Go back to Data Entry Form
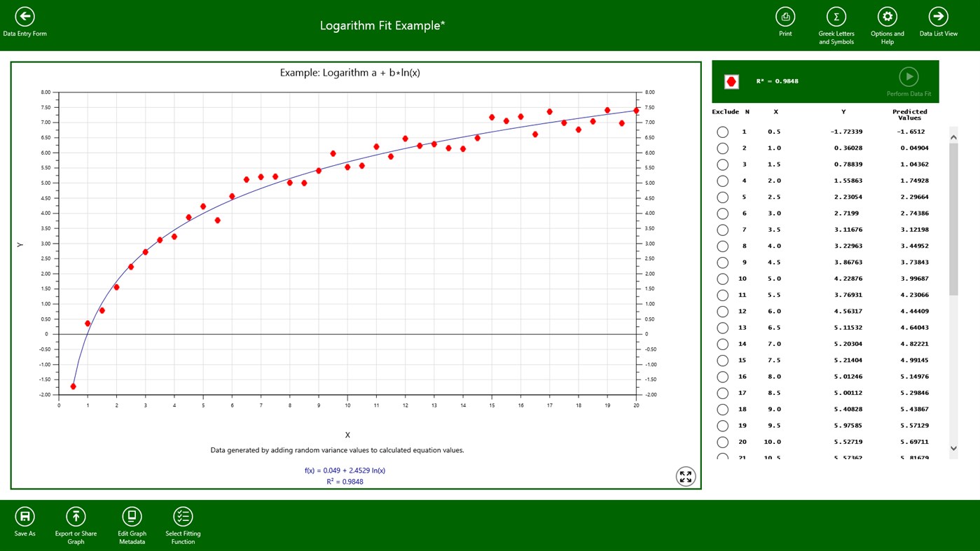The image size is (980, 551). point(25,17)
